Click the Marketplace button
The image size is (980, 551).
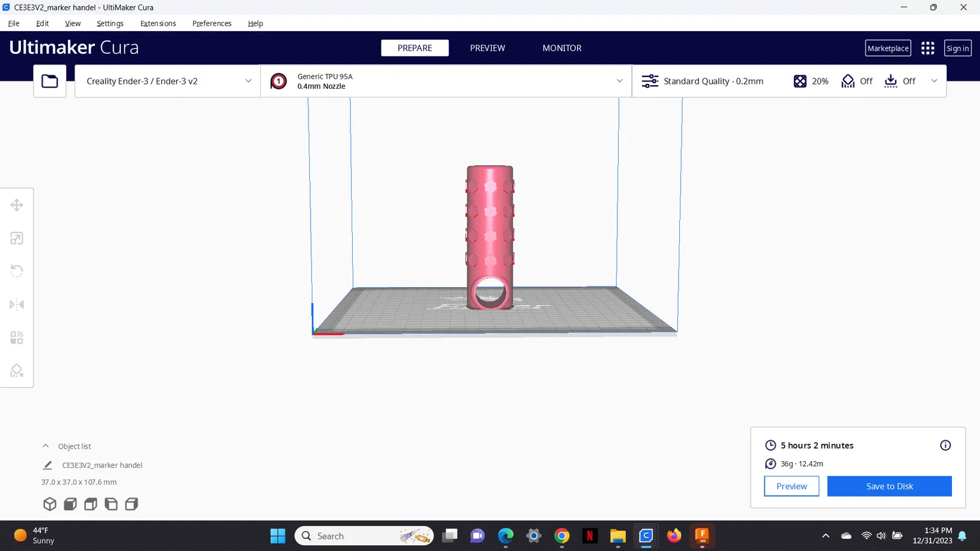(x=888, y=48)
